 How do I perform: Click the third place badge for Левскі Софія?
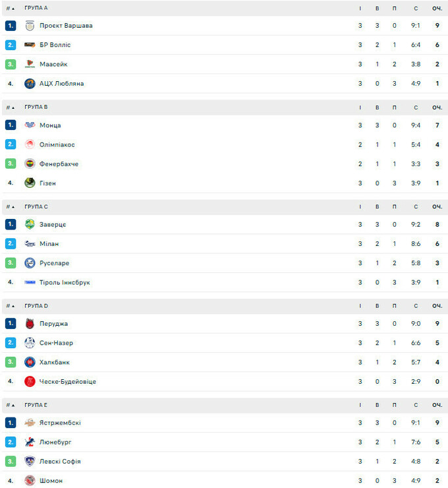11,462
